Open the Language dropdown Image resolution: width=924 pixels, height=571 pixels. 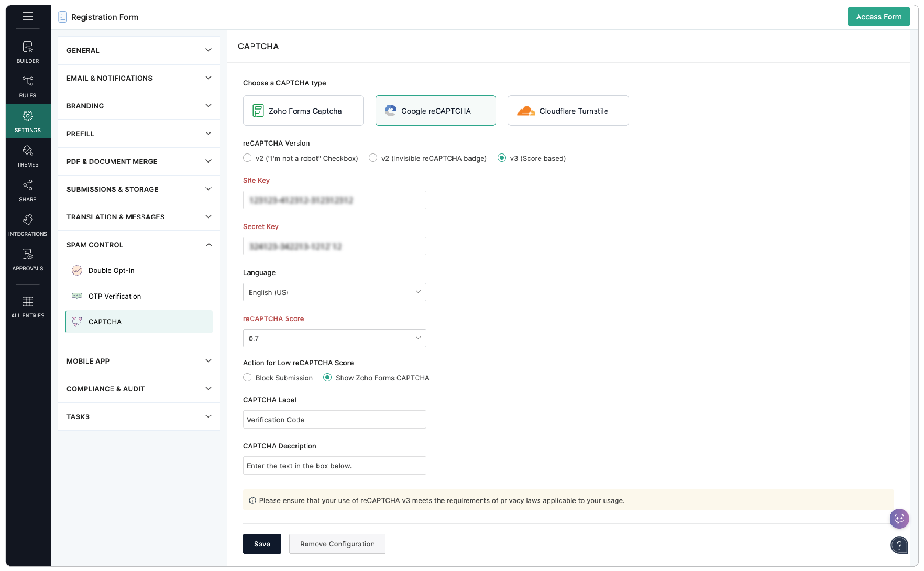point(334,292)
